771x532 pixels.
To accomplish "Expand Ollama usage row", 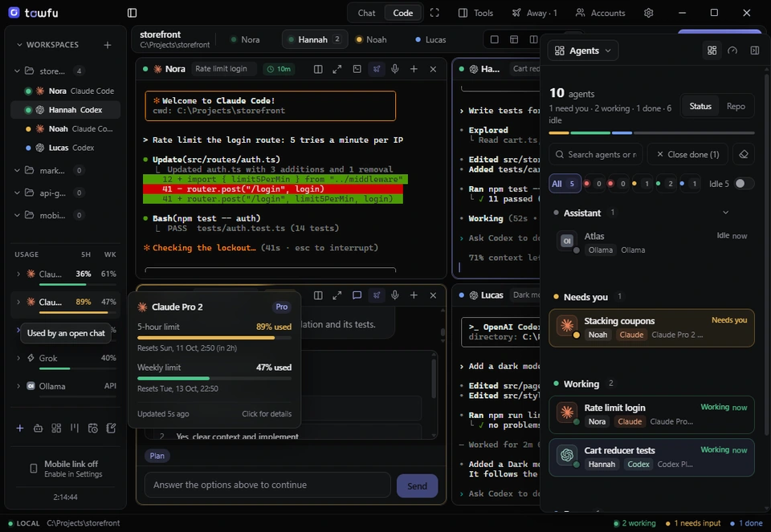I will click(18, 386).
